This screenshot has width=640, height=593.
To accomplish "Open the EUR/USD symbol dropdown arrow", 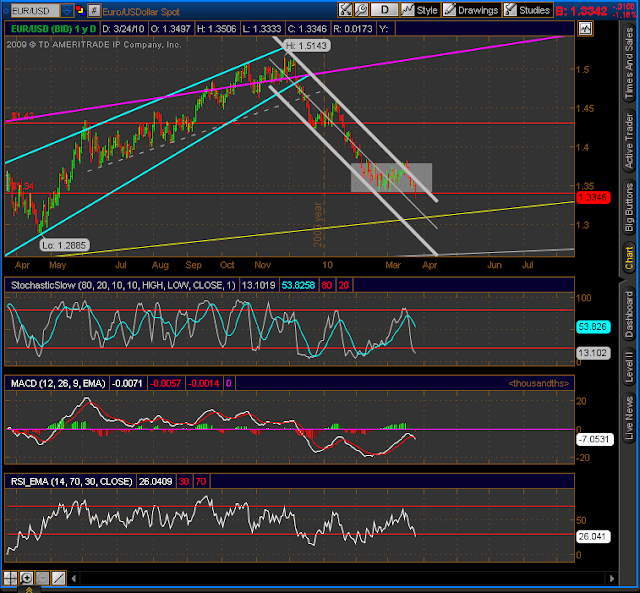I will pyautogui.click(x=67, y=11).
